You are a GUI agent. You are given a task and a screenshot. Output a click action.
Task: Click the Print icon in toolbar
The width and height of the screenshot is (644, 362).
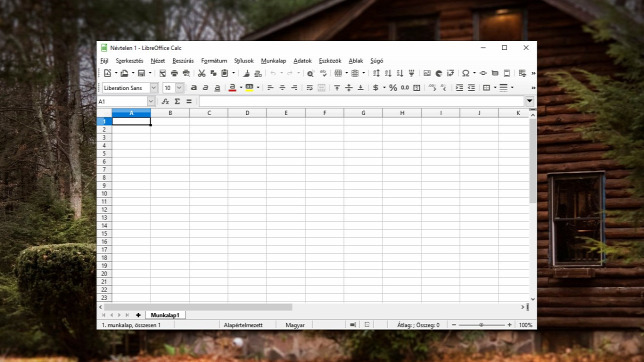[x=175, y=73]
